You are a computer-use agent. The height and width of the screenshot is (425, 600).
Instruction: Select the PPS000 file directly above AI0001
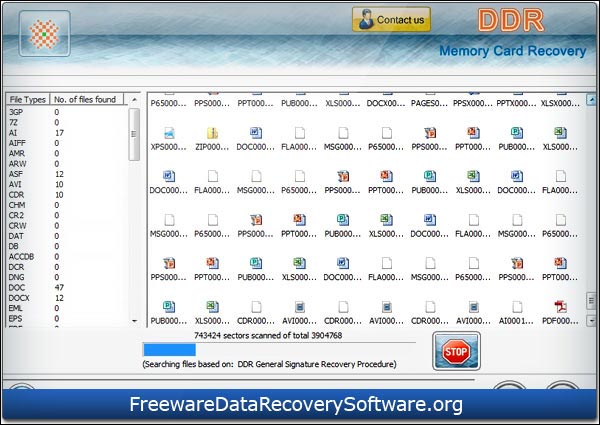click(x=517, y=263)
